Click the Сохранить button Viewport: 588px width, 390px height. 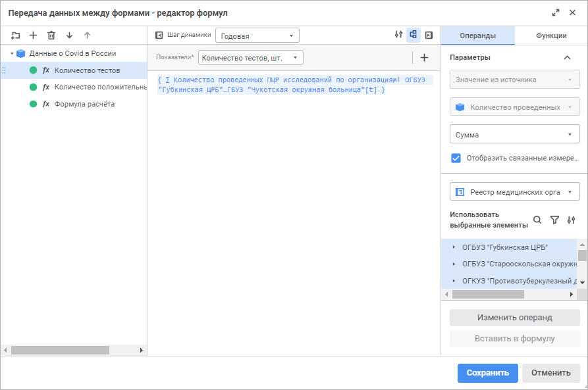(x=487, y=373)
